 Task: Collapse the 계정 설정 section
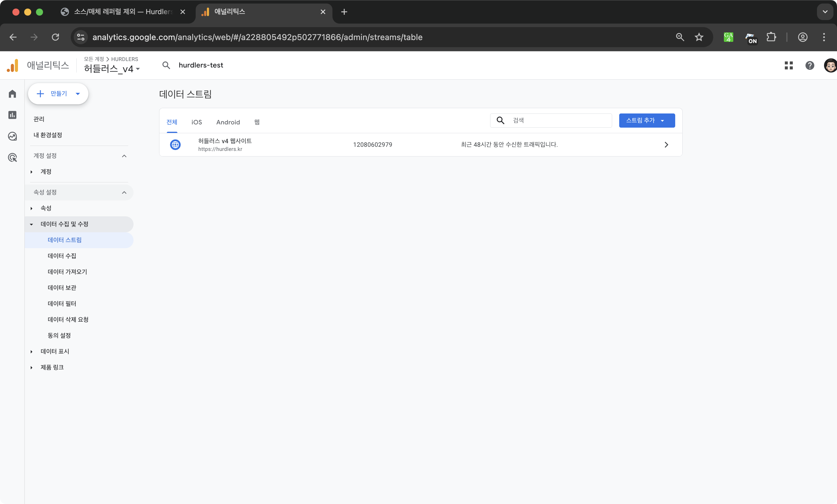(x=124, y=156)
